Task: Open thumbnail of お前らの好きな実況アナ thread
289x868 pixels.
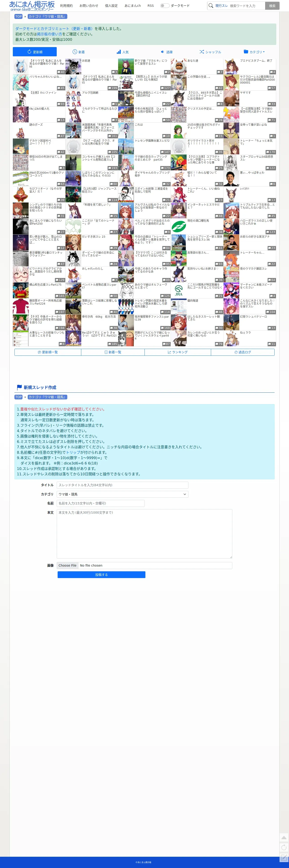Action: click(231, 242)
